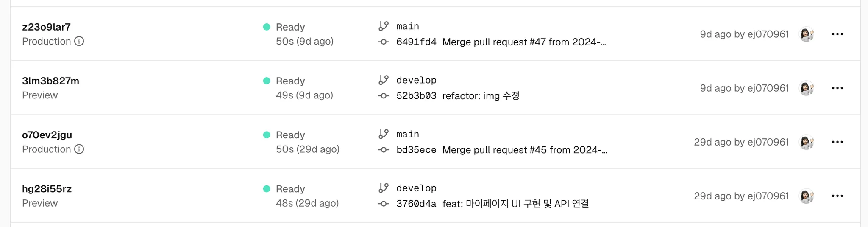
Task: Click the ej070961 avatar on 9d ago production row
Action: pyautogui.click(x=807, y=34)
